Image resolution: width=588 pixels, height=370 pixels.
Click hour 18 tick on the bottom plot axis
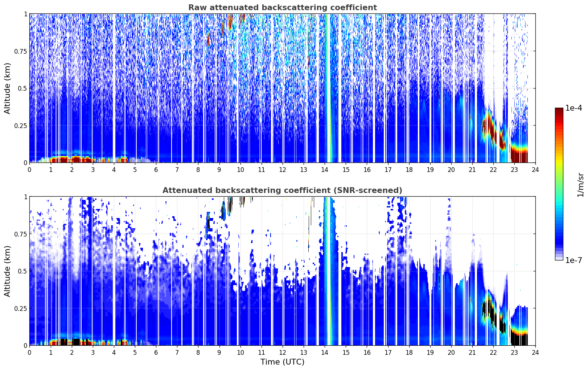(x=409, y=352)
